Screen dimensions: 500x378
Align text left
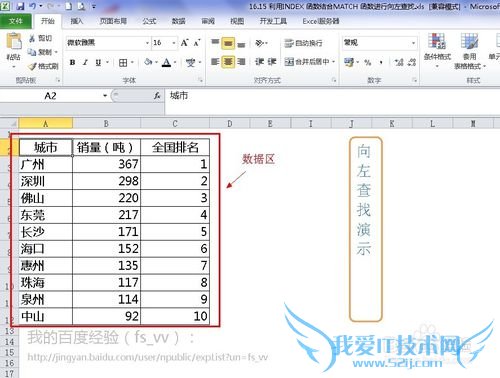pos(215,62)
